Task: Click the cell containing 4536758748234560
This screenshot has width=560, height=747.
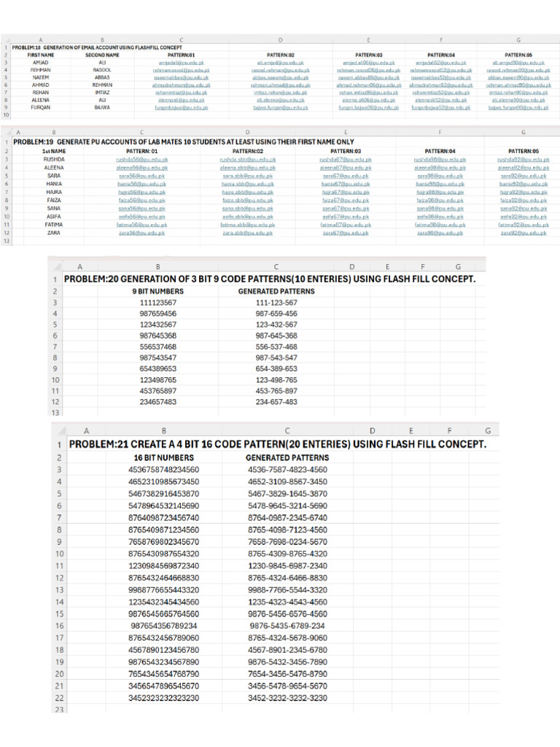Action: point(164,470)
